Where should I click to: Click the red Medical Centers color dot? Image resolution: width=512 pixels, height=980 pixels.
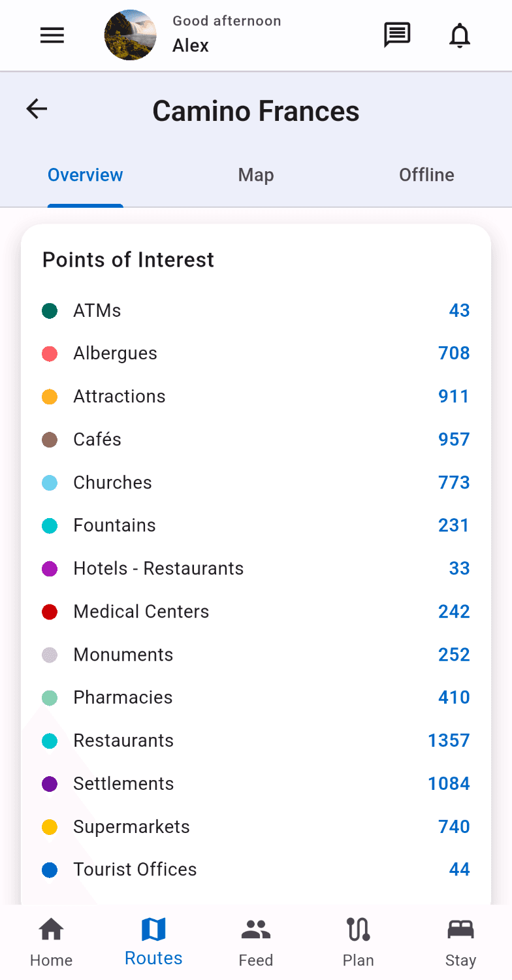[x=50, y=612]
